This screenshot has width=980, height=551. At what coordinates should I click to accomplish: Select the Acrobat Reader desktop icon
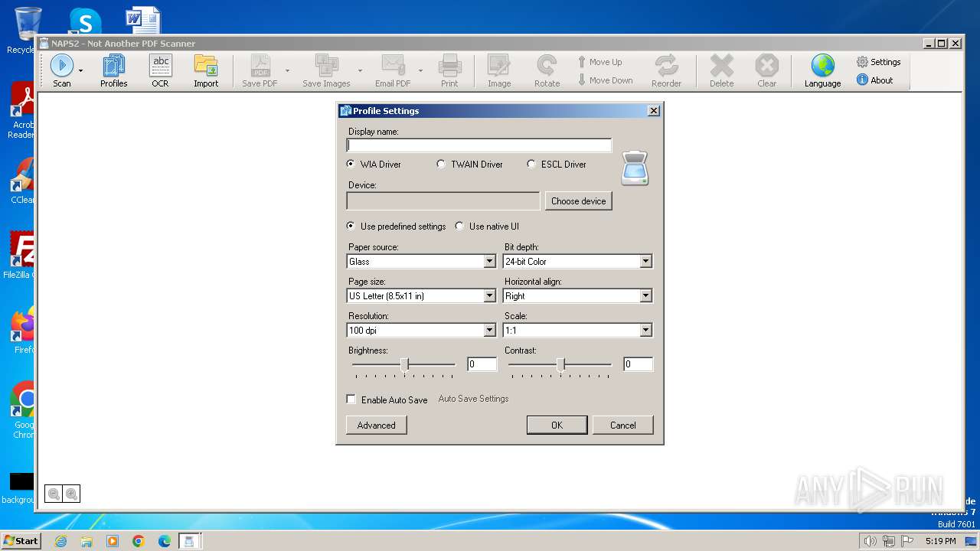coord(23,111)
